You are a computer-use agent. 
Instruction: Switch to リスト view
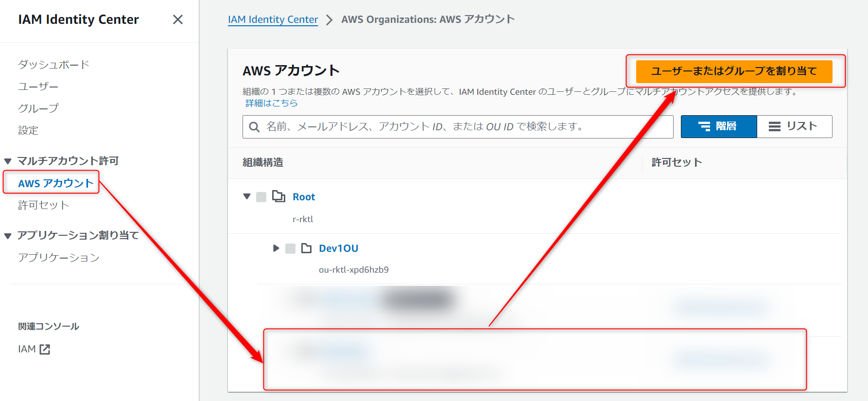794,126
